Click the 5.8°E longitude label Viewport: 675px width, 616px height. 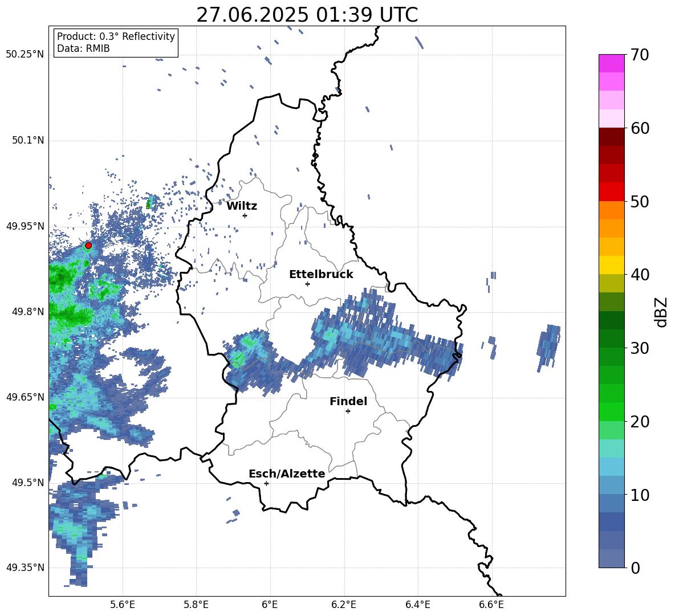(x=196, y=605)
